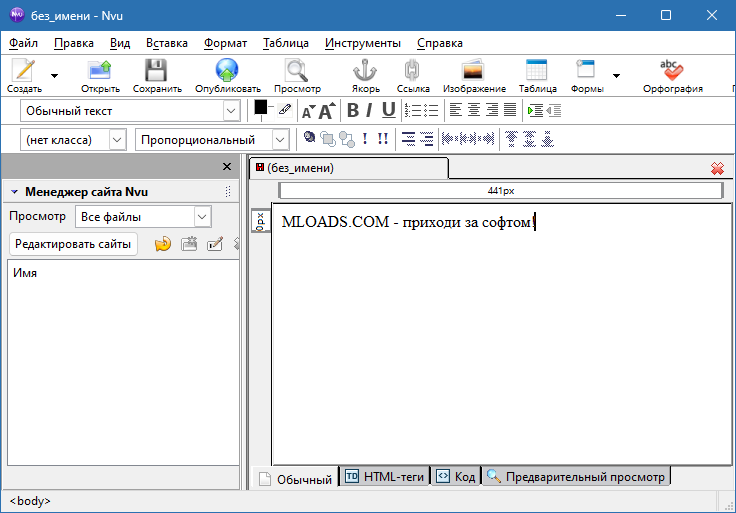Align text left
This screenshot has width=736, height=513.
click(x=455, y=110)
